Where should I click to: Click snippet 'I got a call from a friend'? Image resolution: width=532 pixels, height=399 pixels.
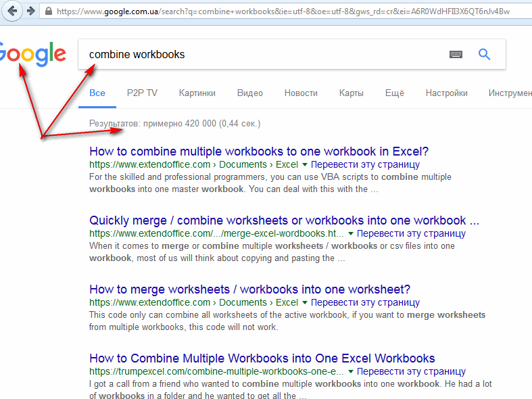(x=291, y=390)
